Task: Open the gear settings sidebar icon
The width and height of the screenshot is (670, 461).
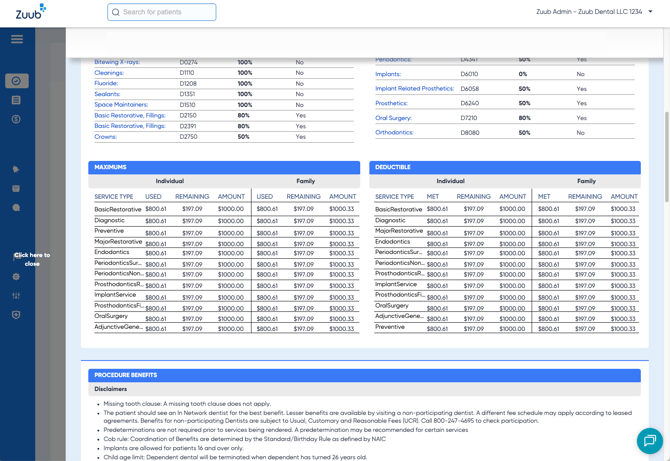Action: (x=16, y=277)
